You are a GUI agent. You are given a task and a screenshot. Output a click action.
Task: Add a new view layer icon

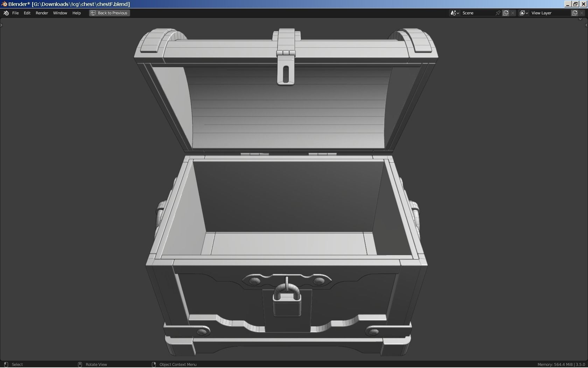coord(575,13)
